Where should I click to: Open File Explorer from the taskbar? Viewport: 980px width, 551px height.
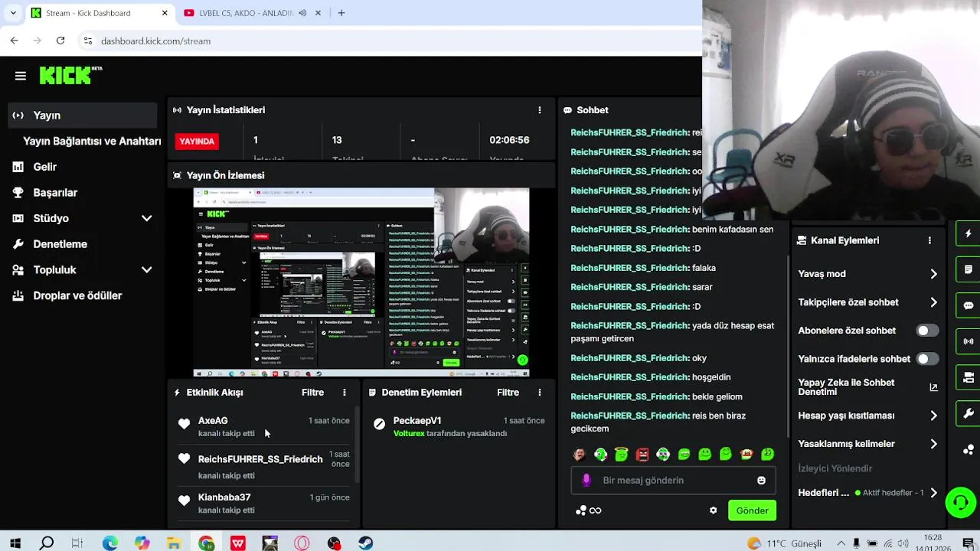click(x=174, y=543)
